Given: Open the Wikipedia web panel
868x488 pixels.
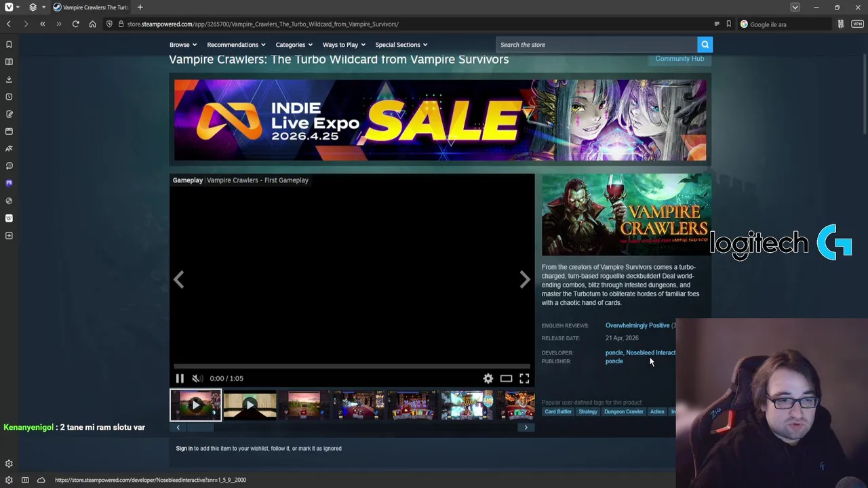Looking at the screenshot, I should [x=9, y=218].
